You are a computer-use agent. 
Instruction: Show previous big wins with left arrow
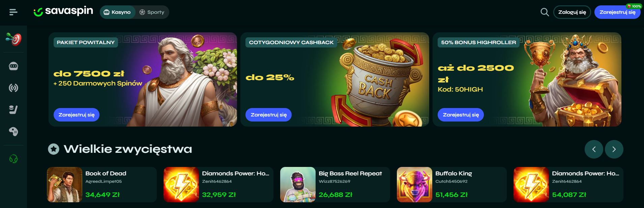pos(594,149)
